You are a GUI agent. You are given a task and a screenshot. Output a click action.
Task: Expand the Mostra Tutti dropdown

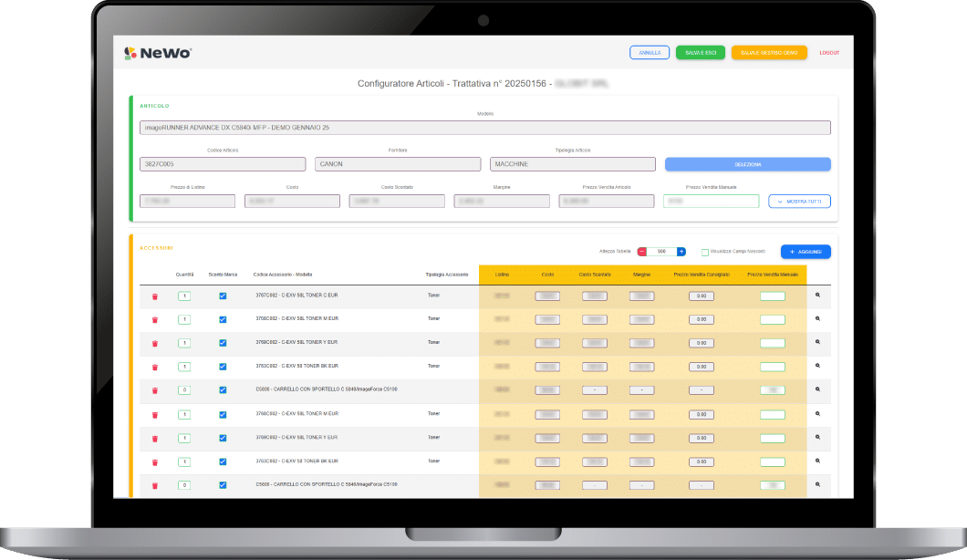tap(799, 201)
